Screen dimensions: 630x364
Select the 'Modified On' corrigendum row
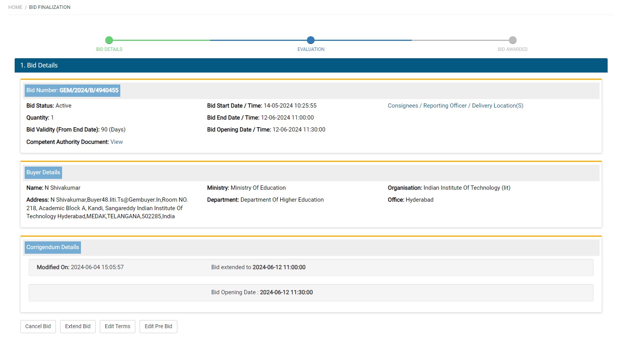(311, 268)
